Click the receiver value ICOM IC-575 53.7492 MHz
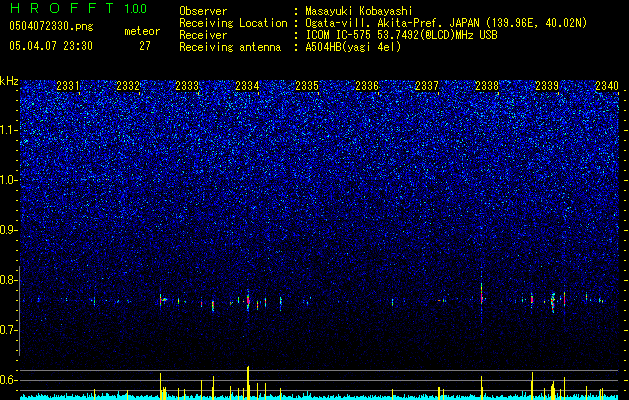Viewport: 629px width, 400px height. [401, 35]
